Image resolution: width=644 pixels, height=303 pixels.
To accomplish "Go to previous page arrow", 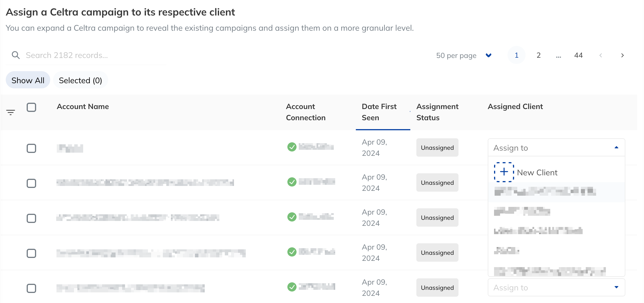I will (x=601, y=55).
